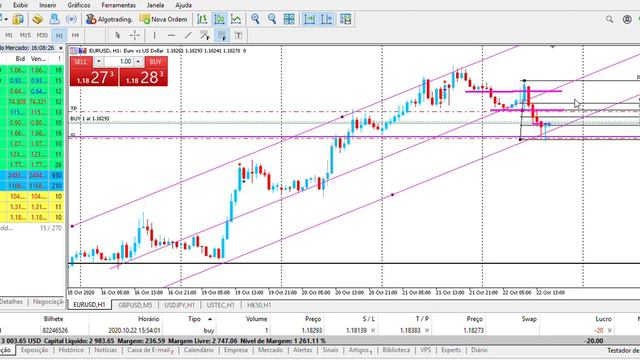The height and width of the screenshot is (360, 640).
Task: Select the vertical line drawing tool
Action: (154, 36)
